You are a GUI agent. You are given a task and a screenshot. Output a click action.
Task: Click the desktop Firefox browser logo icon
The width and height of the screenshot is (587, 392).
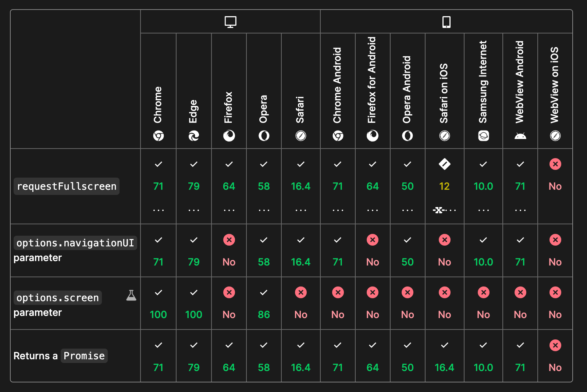pos(229,136)
